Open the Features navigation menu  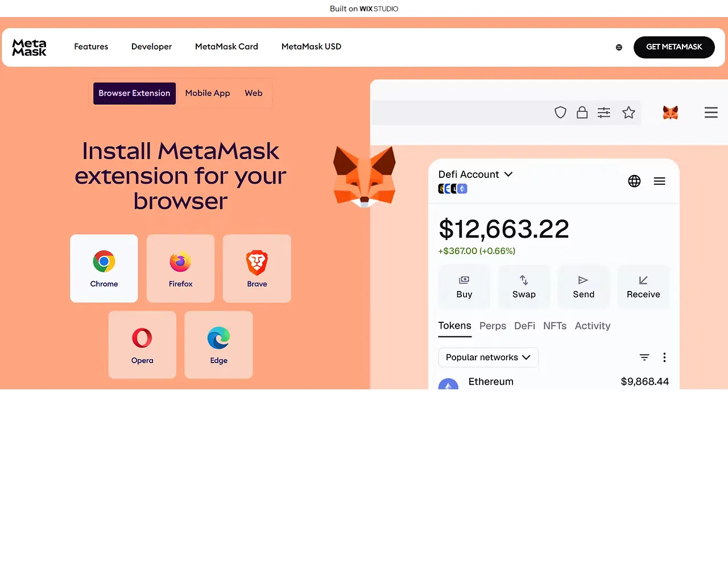[91, 47]
